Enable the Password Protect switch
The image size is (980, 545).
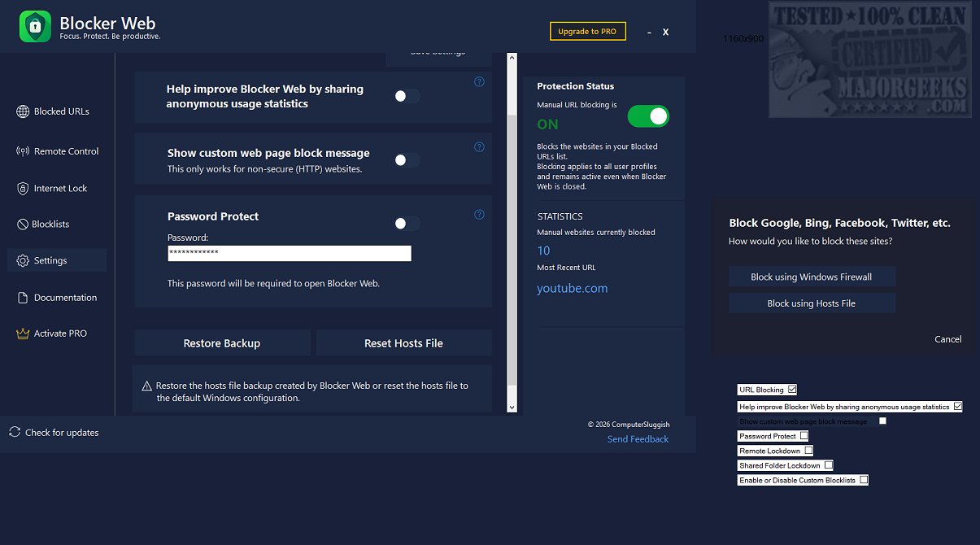407,223
